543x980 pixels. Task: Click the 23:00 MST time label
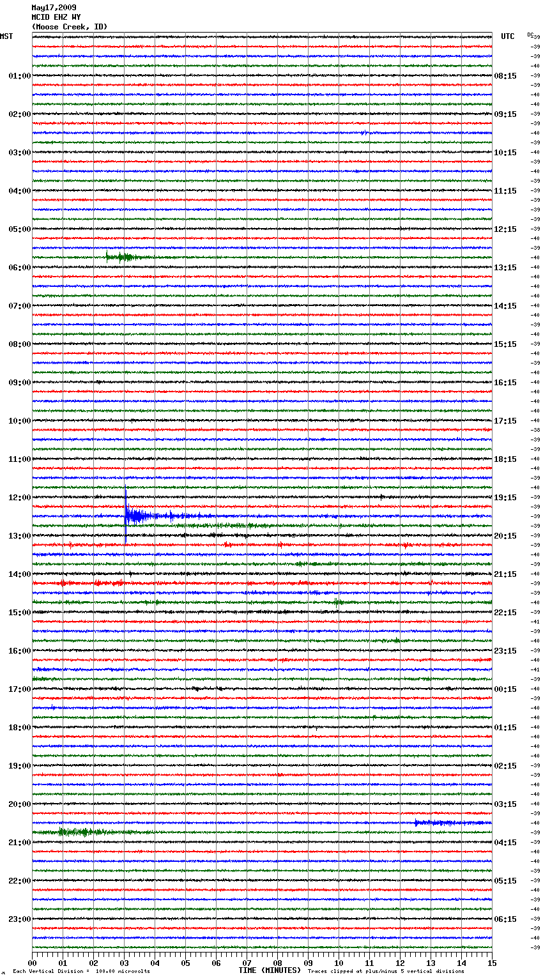click(20, 919)
